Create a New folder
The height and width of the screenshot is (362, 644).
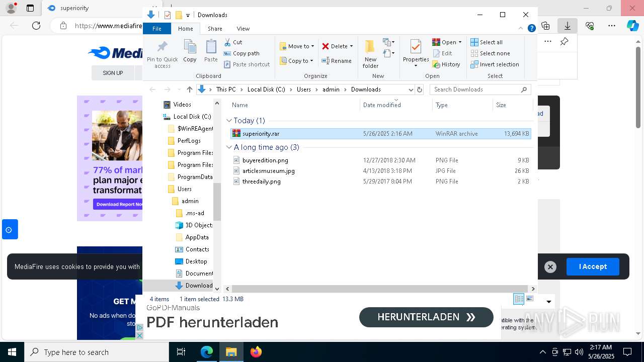370,54
